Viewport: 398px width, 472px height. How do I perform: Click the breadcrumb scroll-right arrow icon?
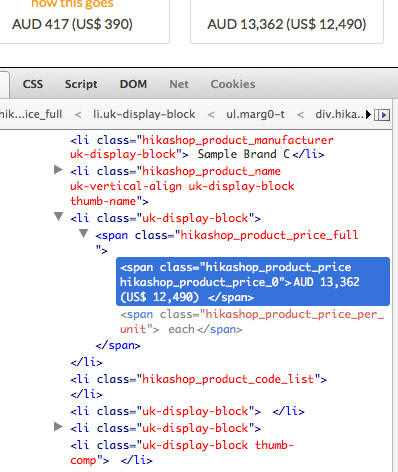[382, 115]
